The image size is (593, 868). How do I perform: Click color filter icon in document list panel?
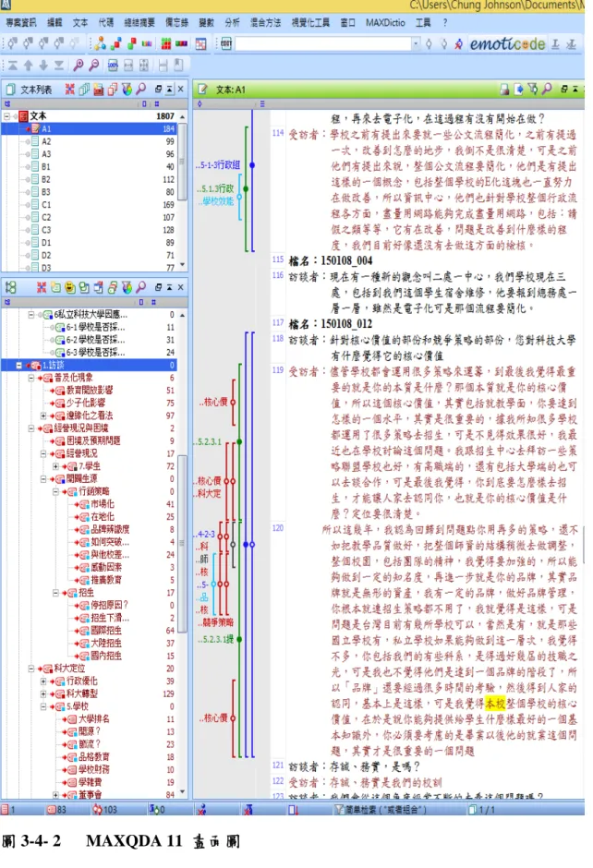tap(127, 90)
